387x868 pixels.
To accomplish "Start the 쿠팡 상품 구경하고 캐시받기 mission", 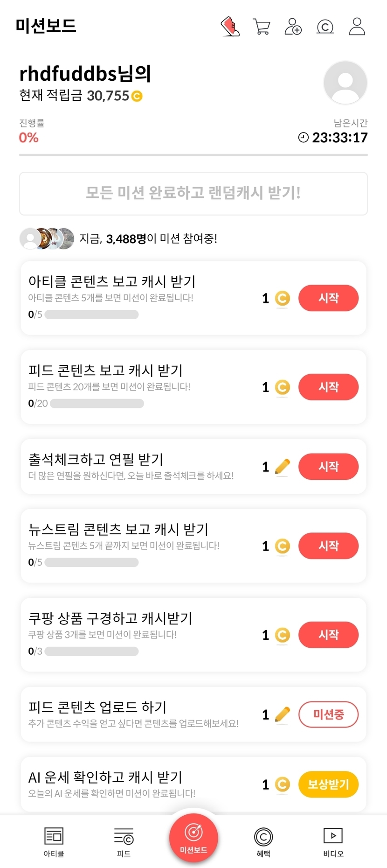I will tap(328, 635).
